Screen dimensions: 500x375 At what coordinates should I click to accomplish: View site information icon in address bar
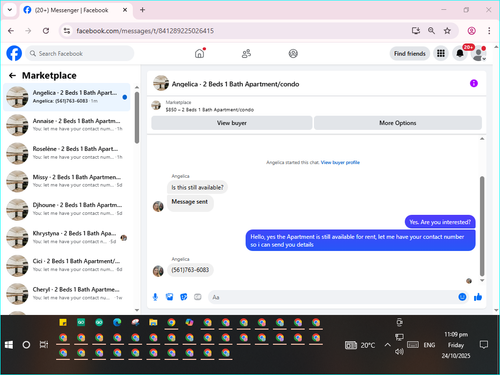click(x=67, y=31)
